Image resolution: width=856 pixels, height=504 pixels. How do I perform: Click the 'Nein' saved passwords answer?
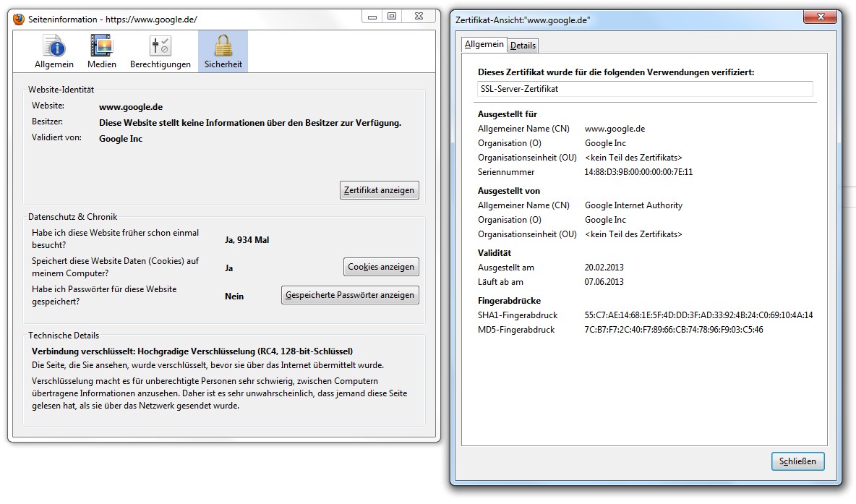pos(234,296)
